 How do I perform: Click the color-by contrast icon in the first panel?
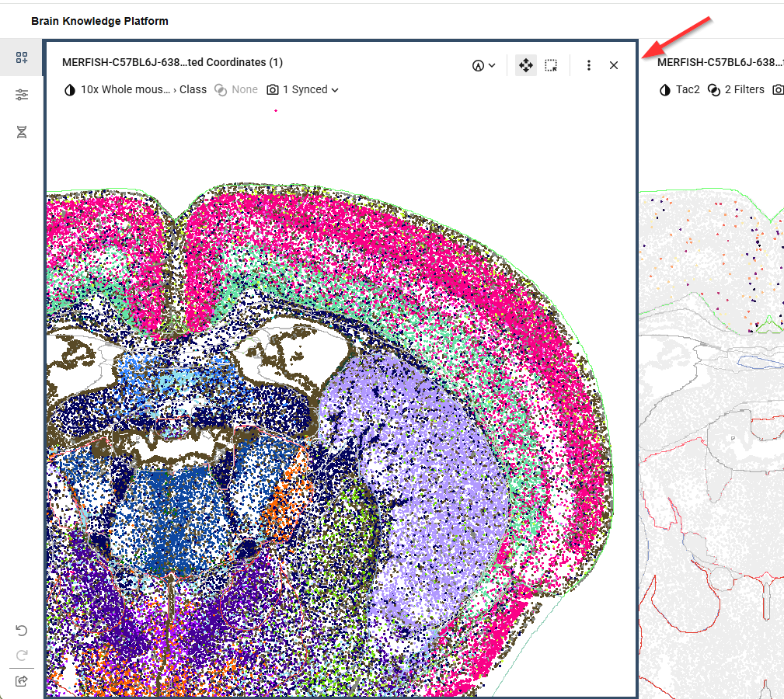(69, 90)
